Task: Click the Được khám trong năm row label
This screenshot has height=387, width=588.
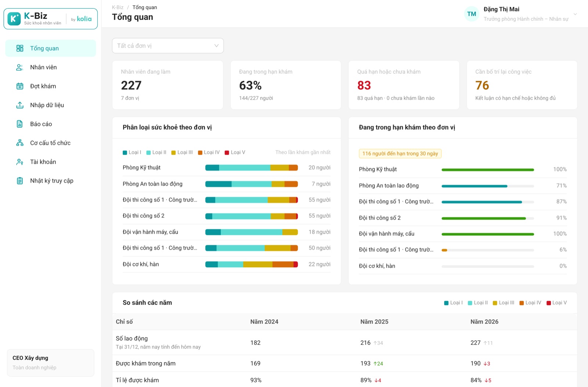Action: click(x=146, y=364)
